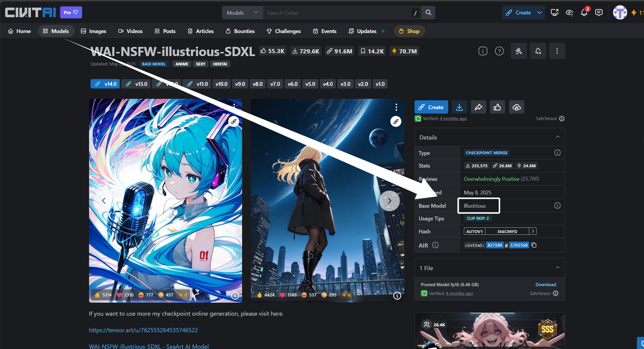Open the notifications bell
The image size is (644, 349).
click(x=584, y=12)
